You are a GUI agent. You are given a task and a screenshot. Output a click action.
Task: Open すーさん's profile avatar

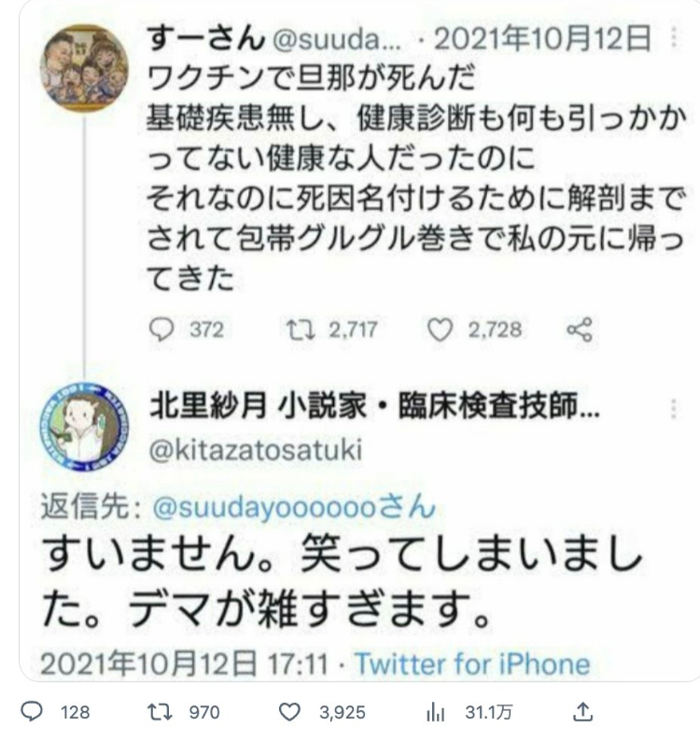85,68
